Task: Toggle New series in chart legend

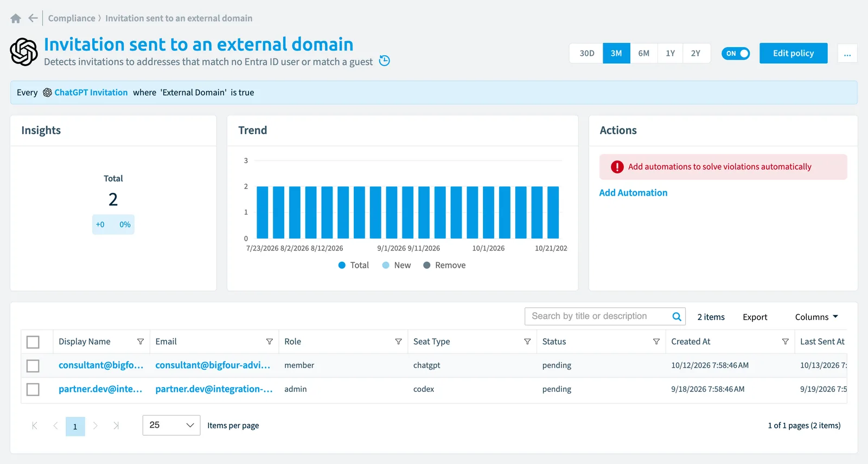Action: point(397,265)
